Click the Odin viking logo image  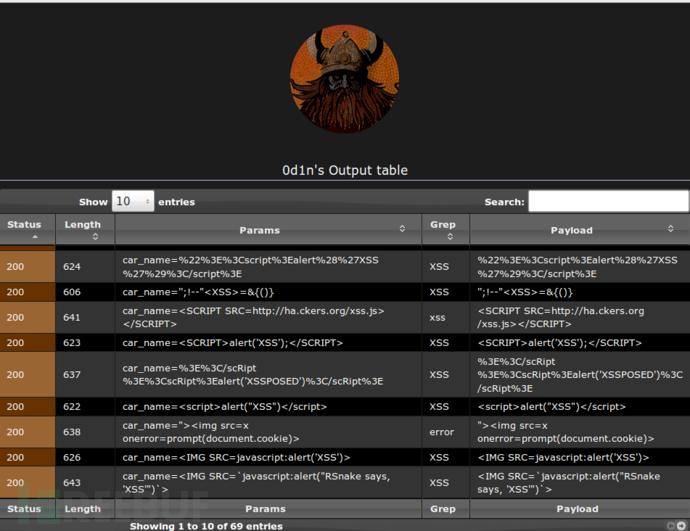point(345,79)
